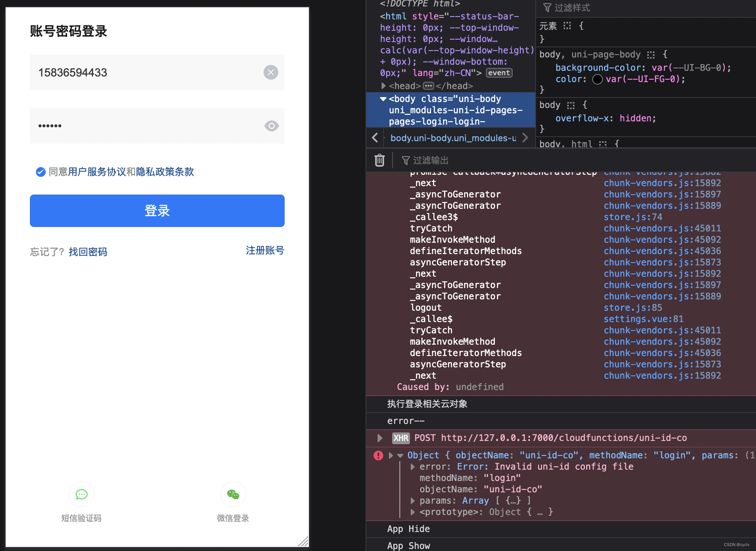The width and height of the screenshot is (756, 551).
Task: Expand the params Array property
Action: (x=412, y=501)
